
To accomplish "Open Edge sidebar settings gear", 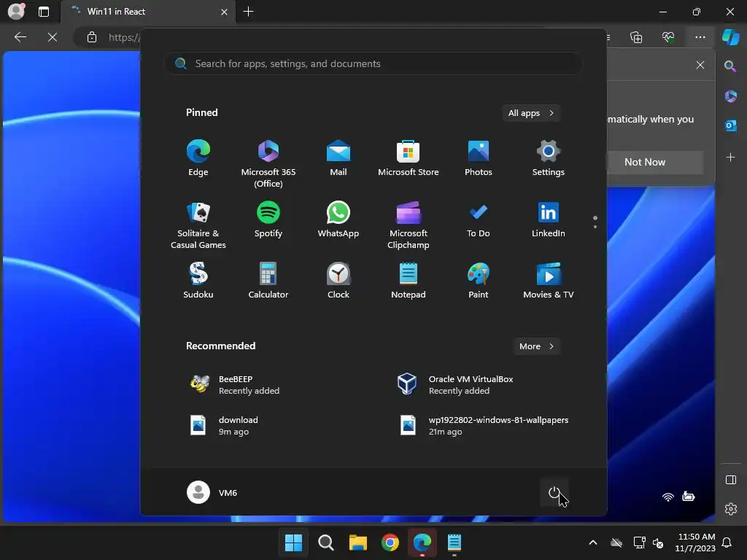I will click(x=730, y=508).
